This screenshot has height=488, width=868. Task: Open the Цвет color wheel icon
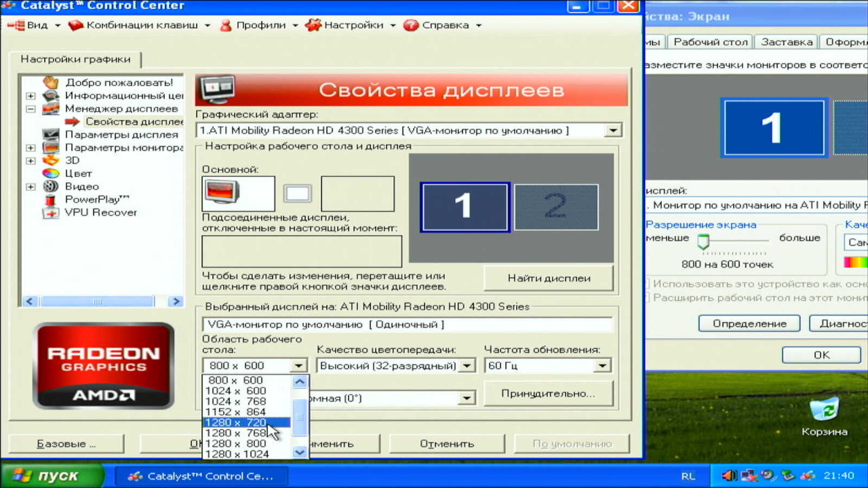click(x=50, y=174)
